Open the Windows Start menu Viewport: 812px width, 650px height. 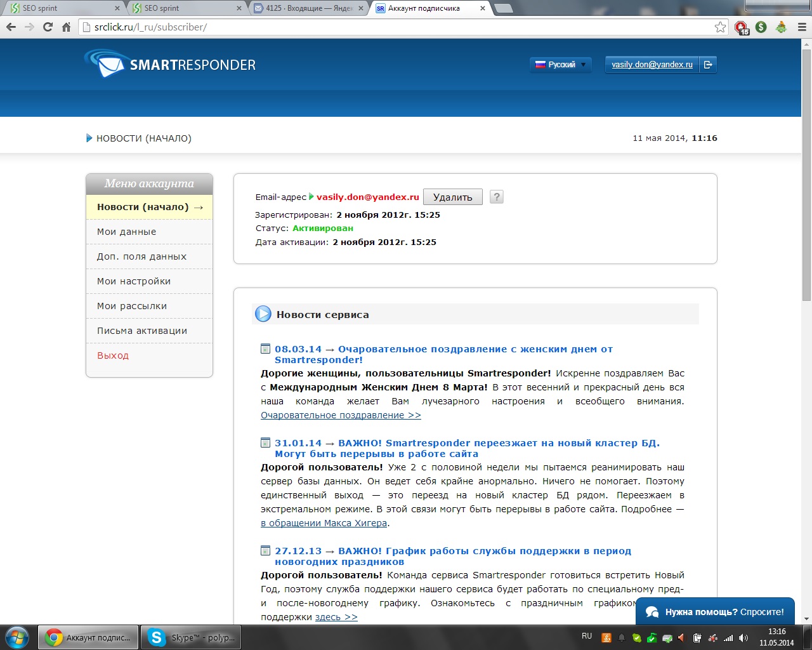17,637
